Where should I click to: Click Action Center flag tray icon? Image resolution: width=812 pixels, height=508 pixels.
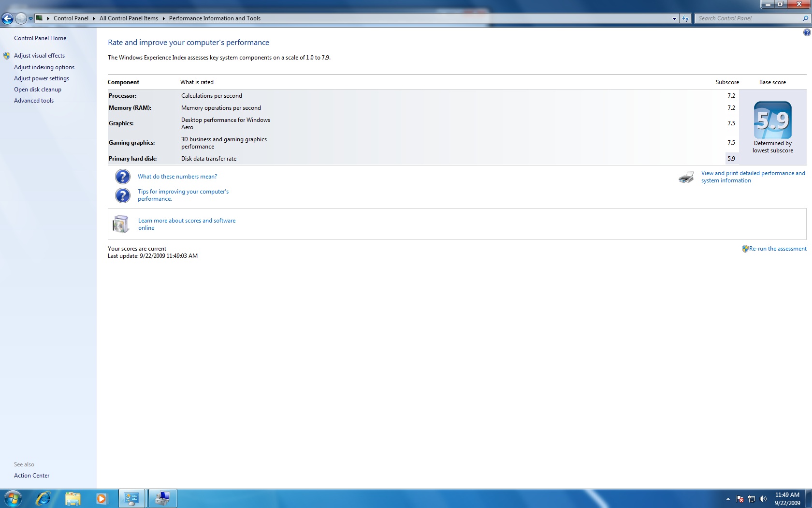coord(740,499)
